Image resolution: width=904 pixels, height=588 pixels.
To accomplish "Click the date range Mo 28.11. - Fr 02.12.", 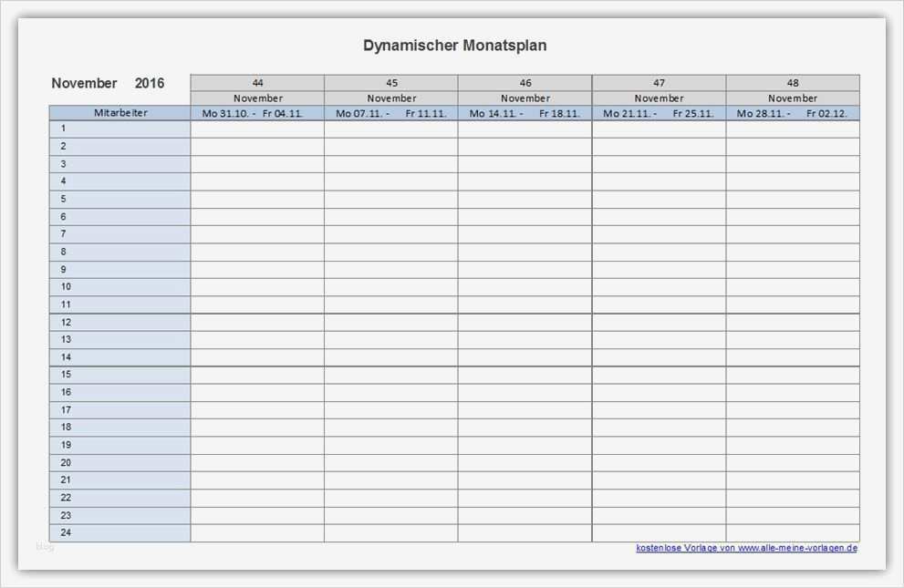I will click(792, 113).
